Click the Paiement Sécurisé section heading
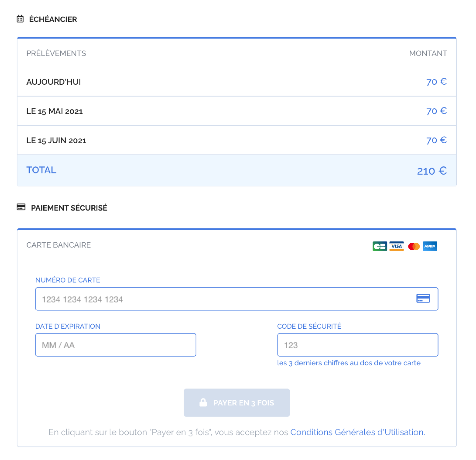476x460 pixels. [69, 208]
